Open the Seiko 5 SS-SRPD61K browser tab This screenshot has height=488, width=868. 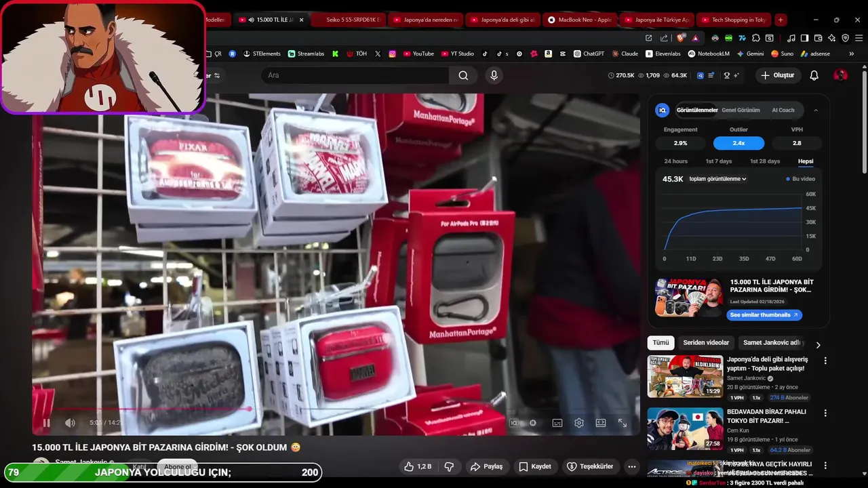350,20
